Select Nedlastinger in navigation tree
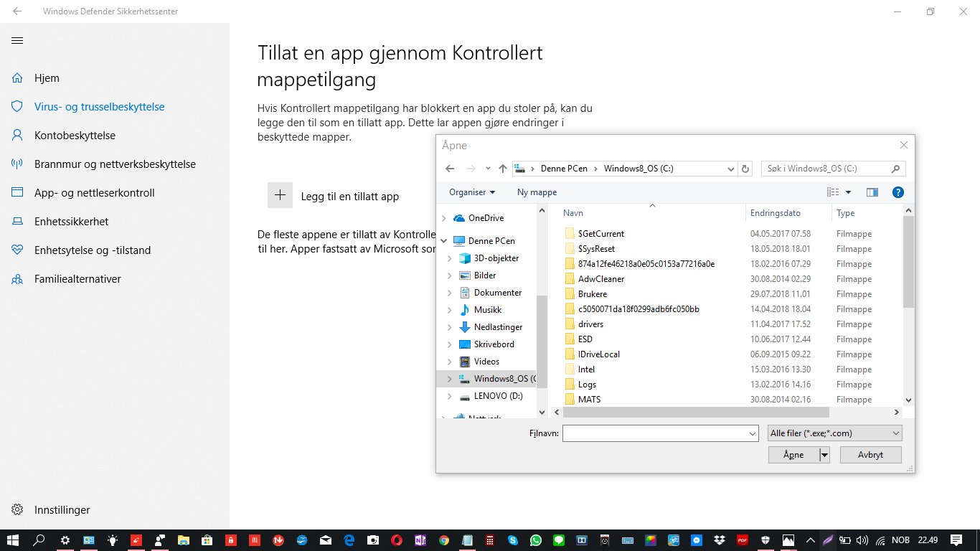This screenshot has width=980, height=551. 498,327
